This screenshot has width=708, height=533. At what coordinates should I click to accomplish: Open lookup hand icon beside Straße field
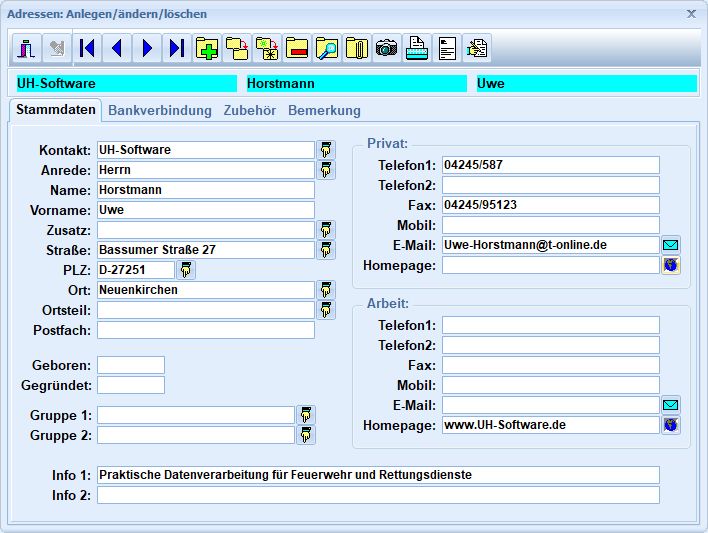326,250
